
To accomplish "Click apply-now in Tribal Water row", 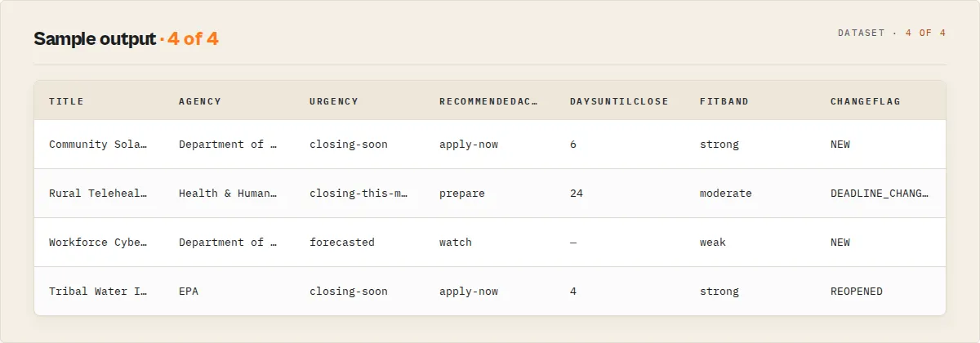I will 469,292.
